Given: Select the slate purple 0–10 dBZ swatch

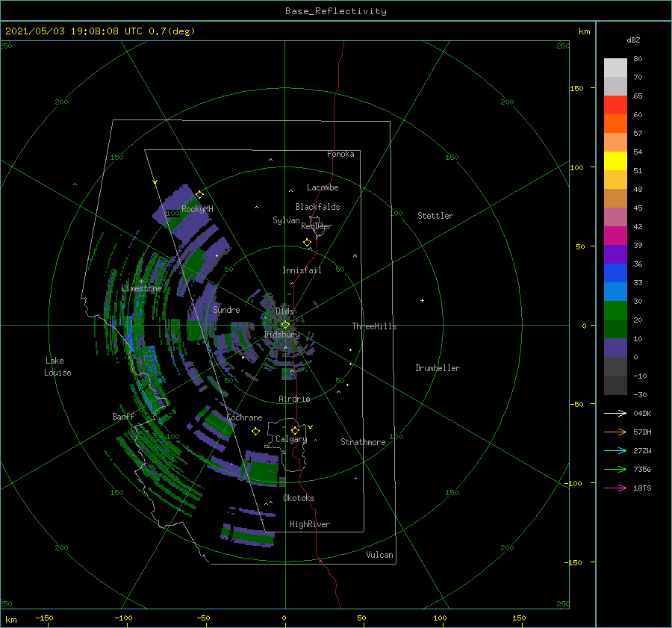Looking at the screenshot, I should [x=615, y=348].
